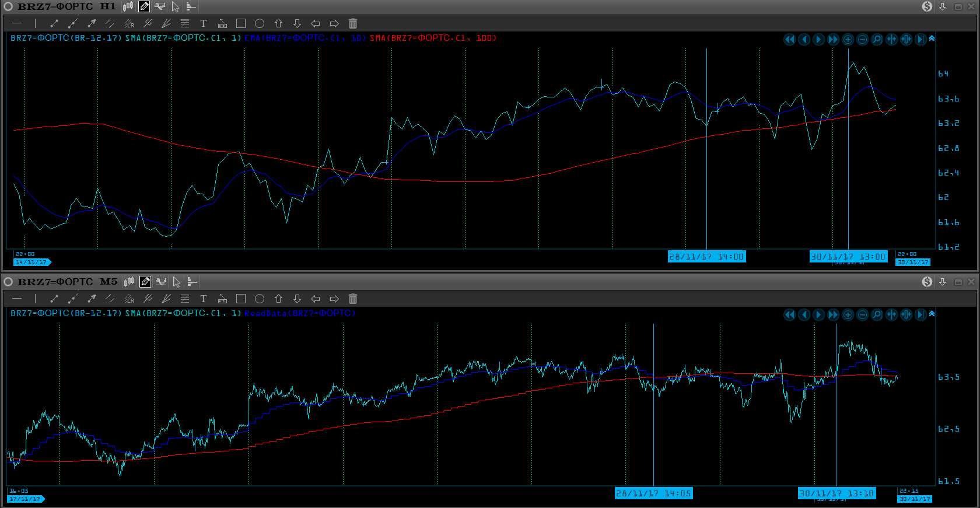Image resolution: width=980 pixels, height=508 pixels.
Task: Select the horizontal line tool in H1 chart
Action: 17,23
